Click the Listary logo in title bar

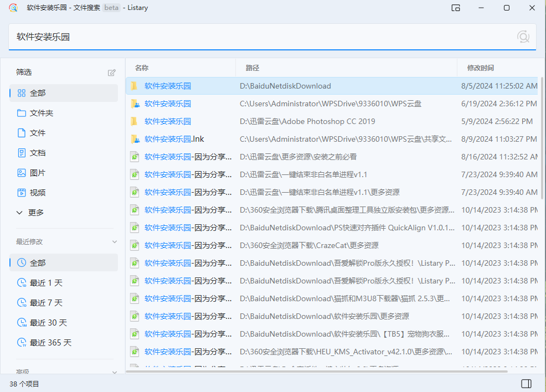tap(13, 8)
